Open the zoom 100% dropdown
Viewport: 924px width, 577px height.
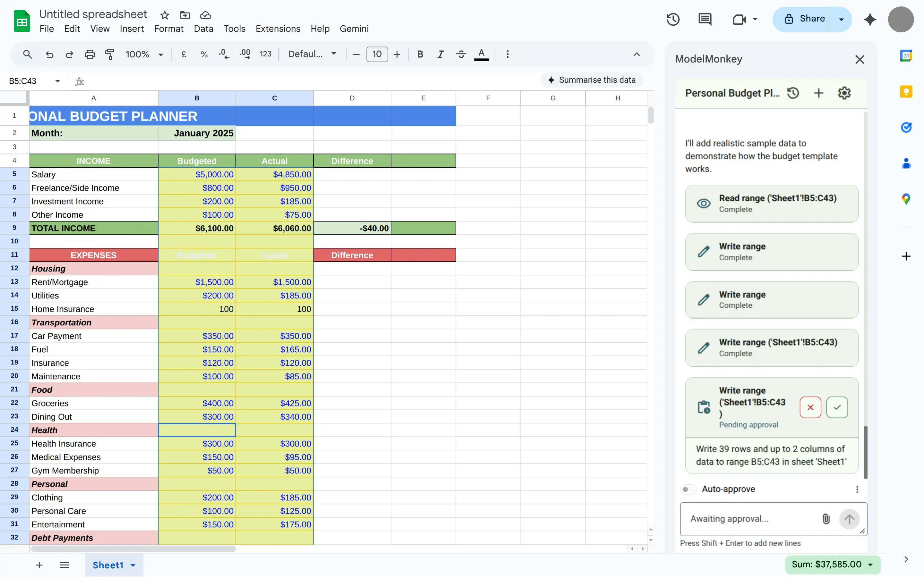coord(144,54)
